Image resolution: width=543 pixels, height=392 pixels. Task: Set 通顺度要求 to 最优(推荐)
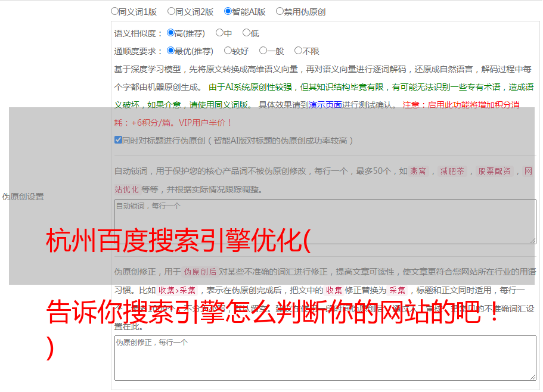click(170, 51)
